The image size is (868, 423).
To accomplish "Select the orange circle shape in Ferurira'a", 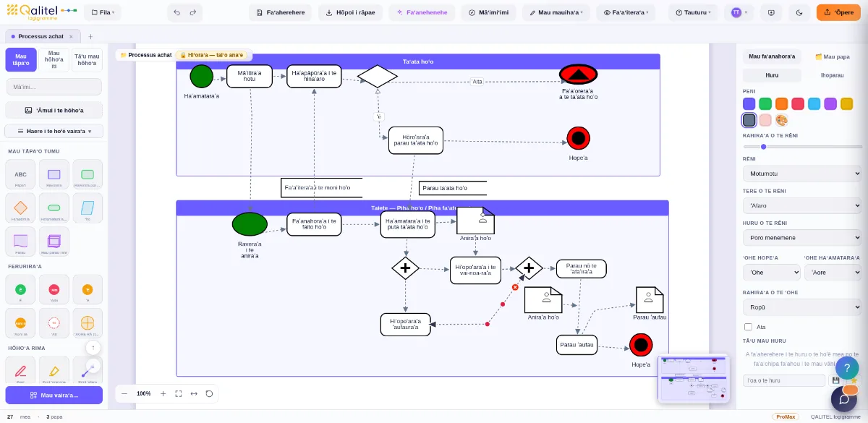I will [88, 289].
